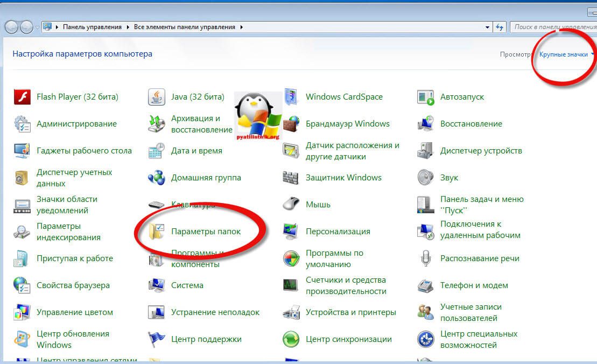Open the Автозапуск icon
This screenshot has width=597, height=364.
pos(426,97)
